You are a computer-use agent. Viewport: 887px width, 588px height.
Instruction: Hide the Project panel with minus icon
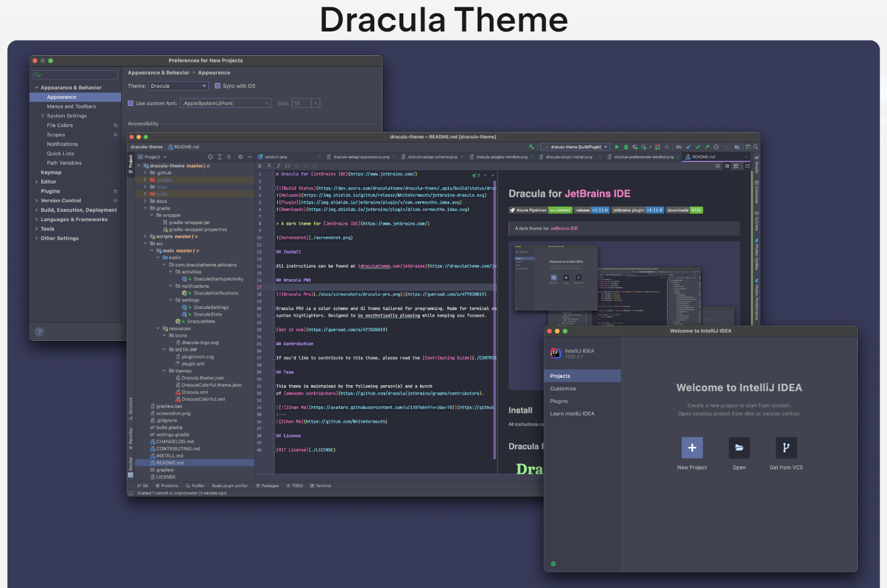click(249, 157)
